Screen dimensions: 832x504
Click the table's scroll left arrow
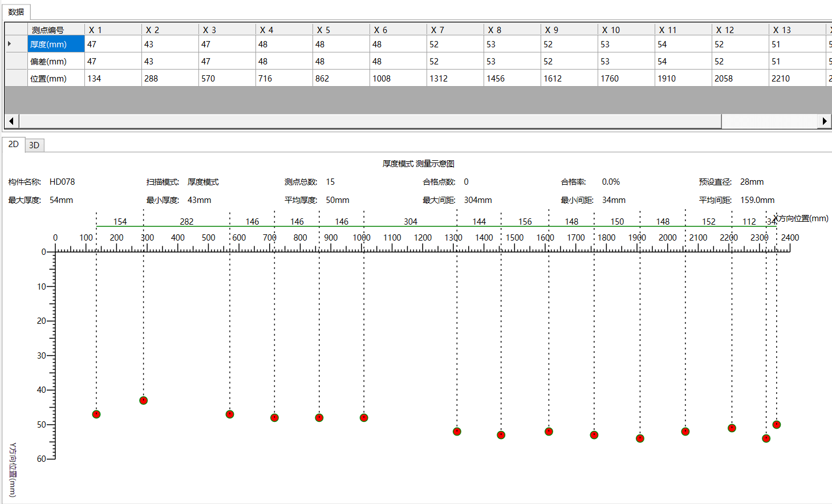11,121
